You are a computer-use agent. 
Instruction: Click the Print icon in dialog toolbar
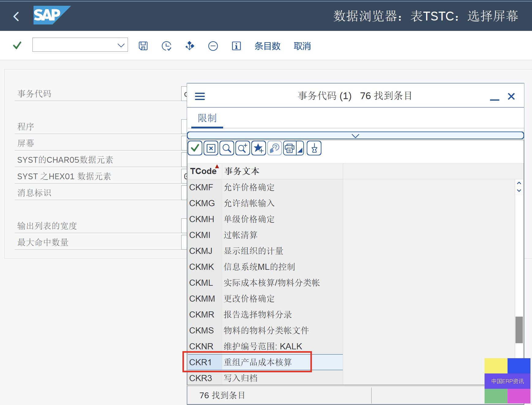(x=290, y=148)
